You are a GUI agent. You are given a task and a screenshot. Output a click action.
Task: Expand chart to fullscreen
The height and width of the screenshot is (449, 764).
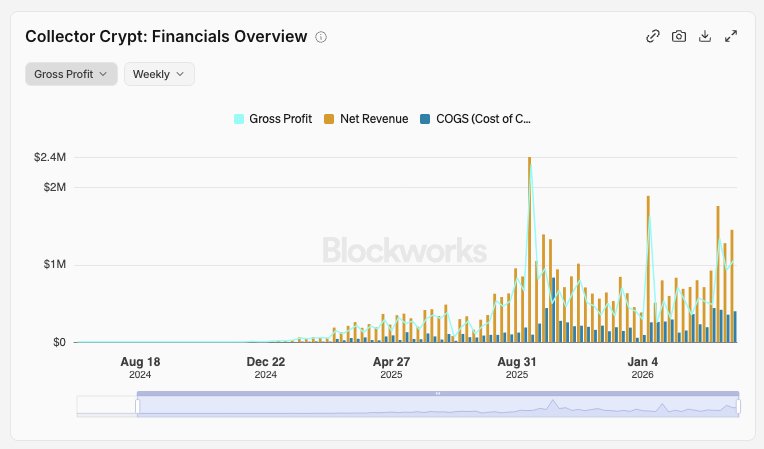click(x=731, y=36)
